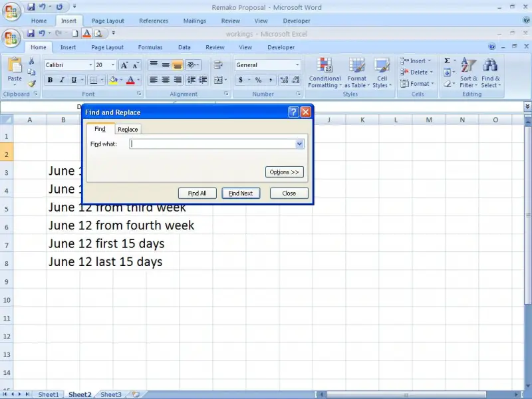Screen dimensions: 532x399
Task: Click the Format as Table icon
Action: click(356, 73)
